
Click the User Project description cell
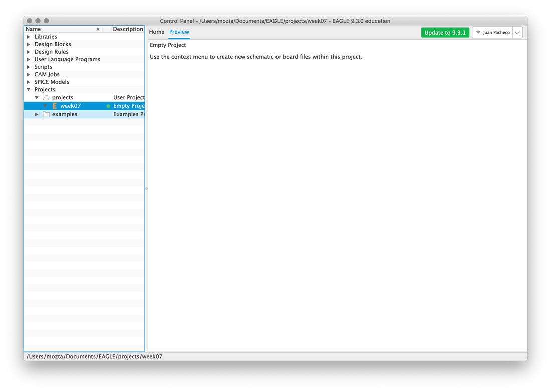click(129, 97)
